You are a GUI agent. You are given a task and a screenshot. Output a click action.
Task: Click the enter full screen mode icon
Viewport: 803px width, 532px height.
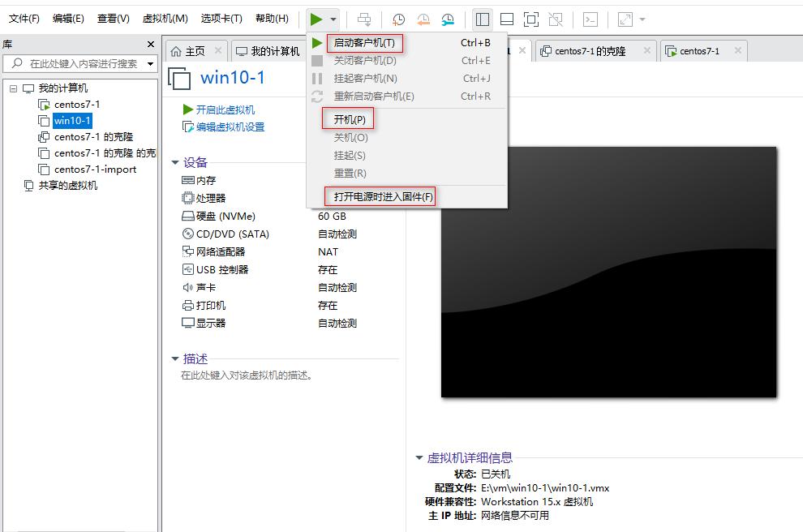531,19
